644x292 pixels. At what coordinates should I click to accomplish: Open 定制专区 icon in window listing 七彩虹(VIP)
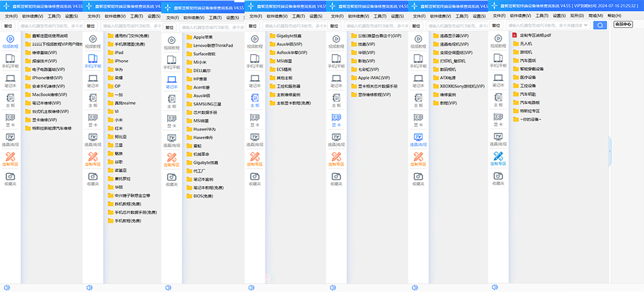[x=337, y=157]
